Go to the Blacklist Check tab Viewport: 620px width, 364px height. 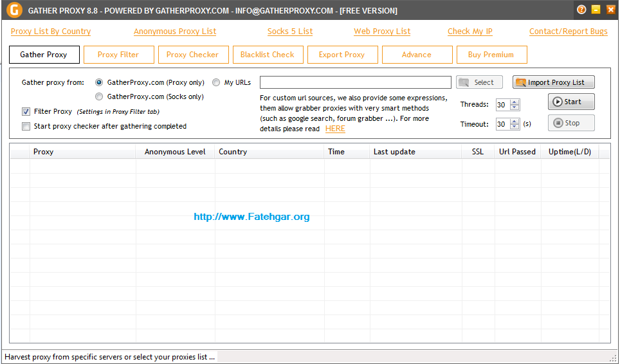[268, 55]
